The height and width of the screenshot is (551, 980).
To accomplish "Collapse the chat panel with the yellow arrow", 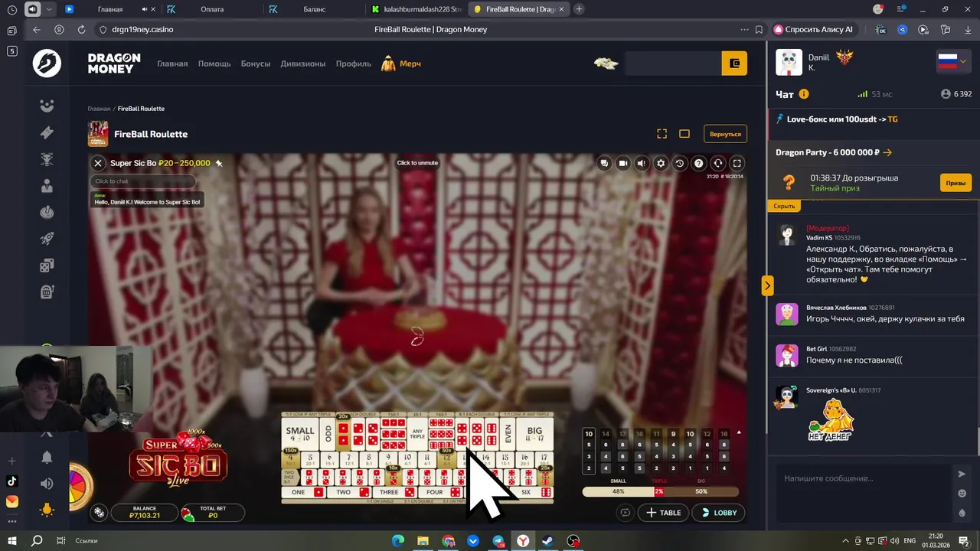I will tap(767, 285).
